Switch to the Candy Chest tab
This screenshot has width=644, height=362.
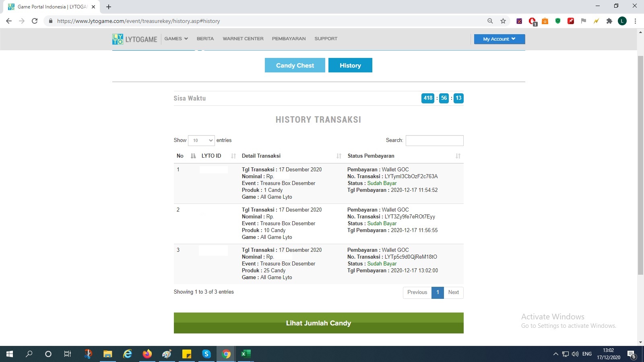coord(295,65)
